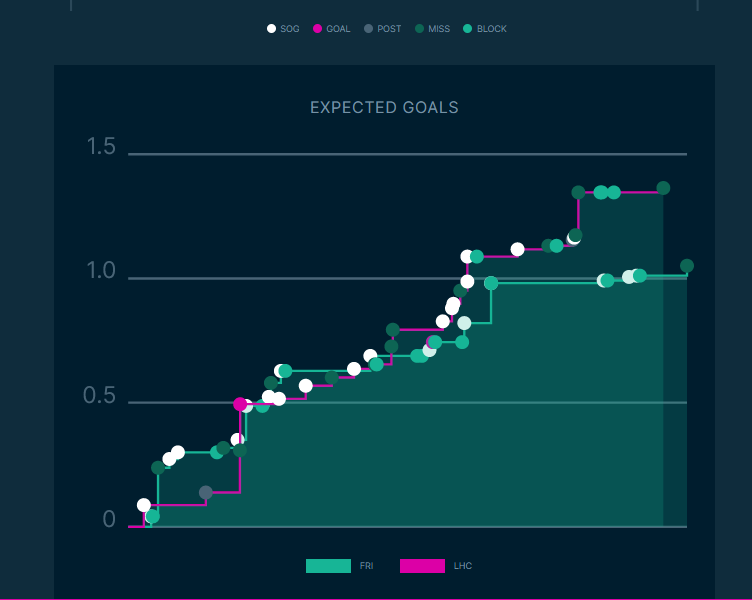Screen dimensions: 752x600
Task: Toggle the BLOCK legend label
Action: coord(492,29)
